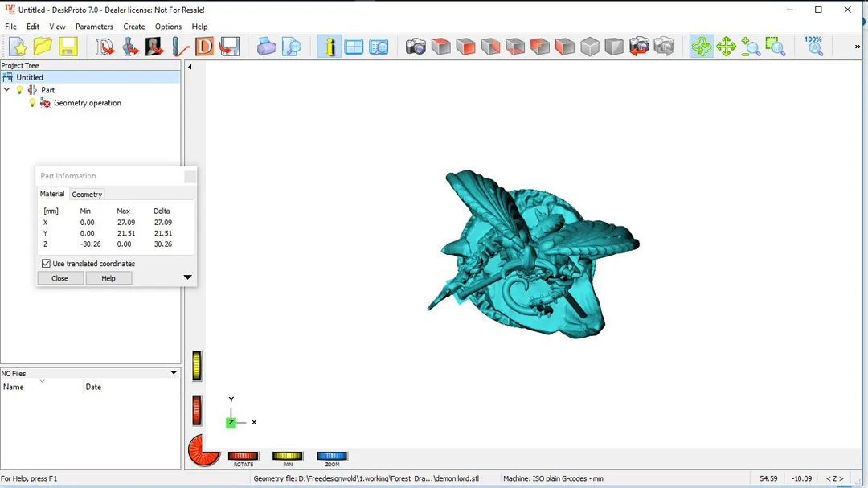This screenshot has width=868, height=488.
Task: Click the portrait bitmap with red arrow icon
Action: tap(154, 47)
